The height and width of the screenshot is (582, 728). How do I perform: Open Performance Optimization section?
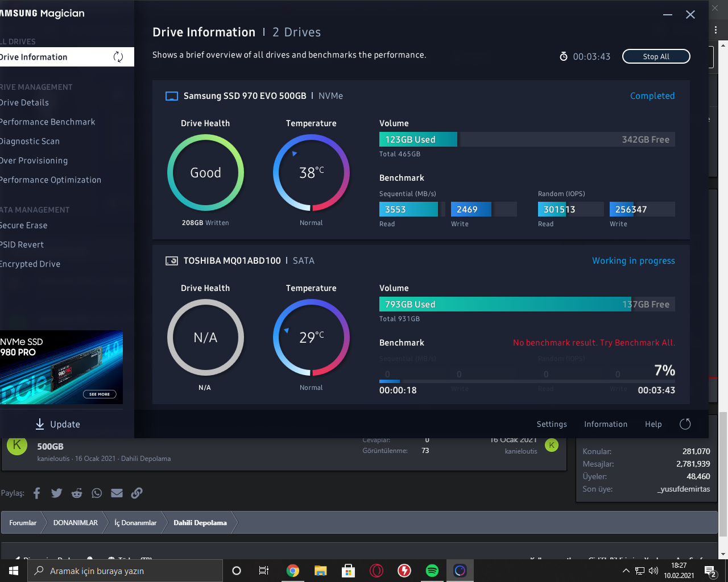pos(51,180)
